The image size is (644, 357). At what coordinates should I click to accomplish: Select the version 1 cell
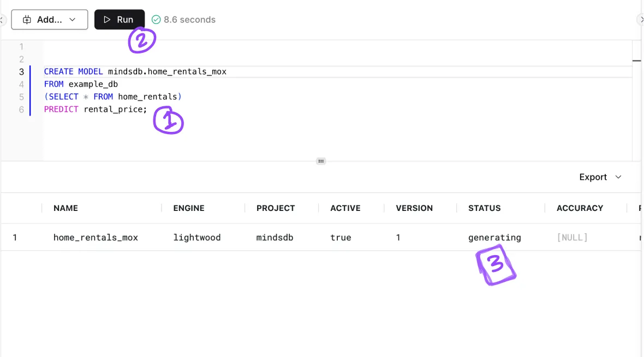pyautogui.click(x=398, y=238)
